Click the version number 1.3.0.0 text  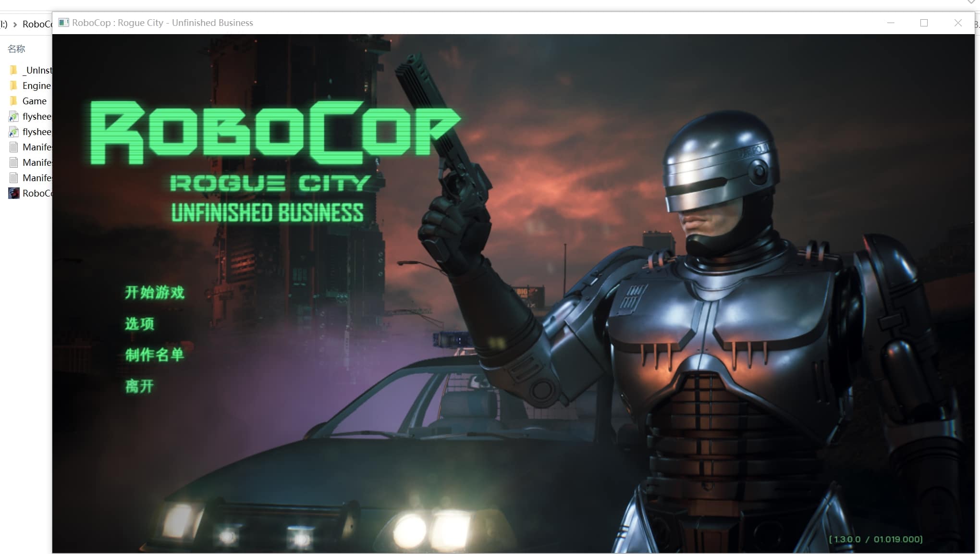[x=847, y=539]
